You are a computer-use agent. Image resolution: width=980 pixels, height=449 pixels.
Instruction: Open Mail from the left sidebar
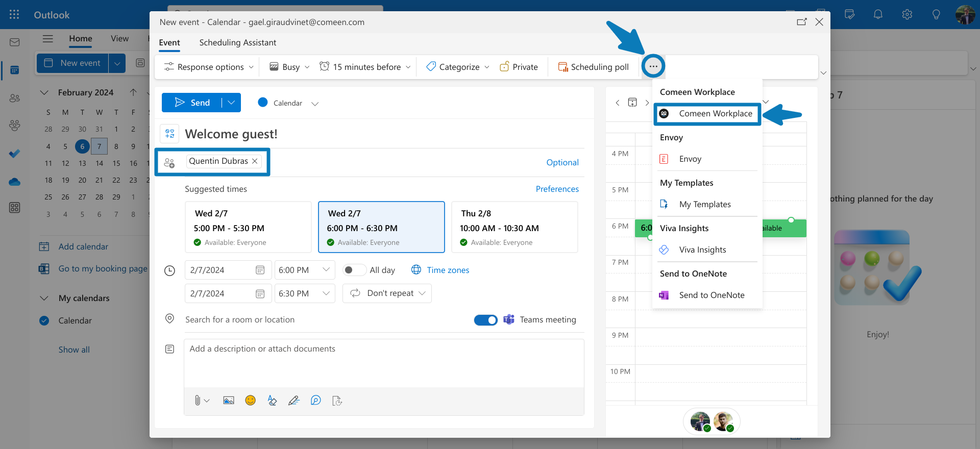(x=14, y=42)
